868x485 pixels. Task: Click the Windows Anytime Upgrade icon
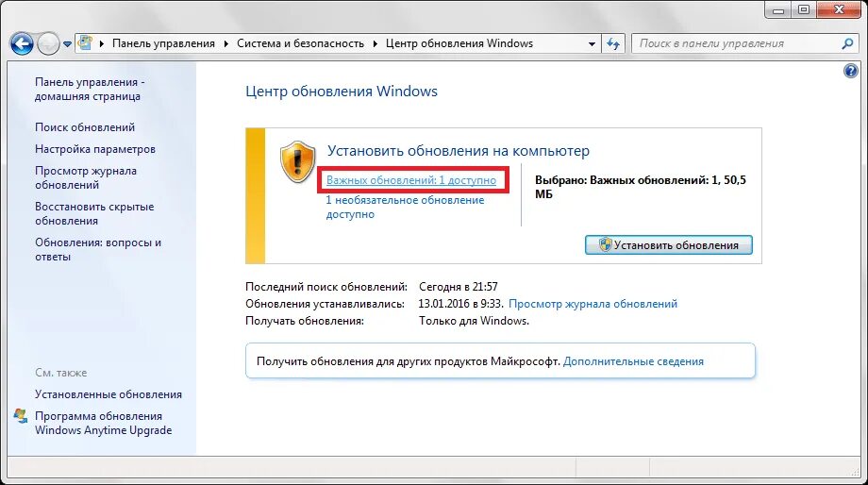pos(21,416)
